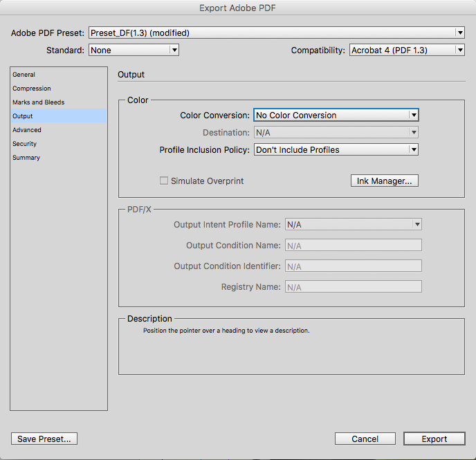The image size is (476, 460).
Task: Open the Color Conversion dropdown
Action: 336,115
